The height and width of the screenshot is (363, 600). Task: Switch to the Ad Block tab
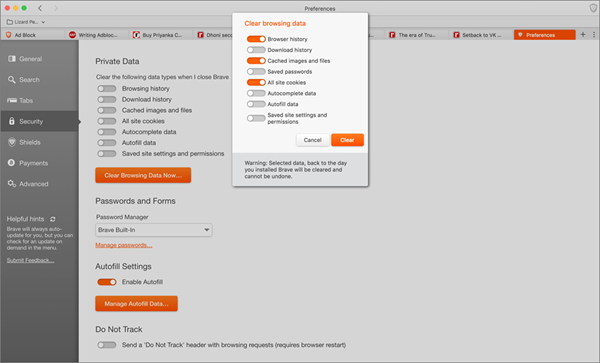[x=34, y=35]
